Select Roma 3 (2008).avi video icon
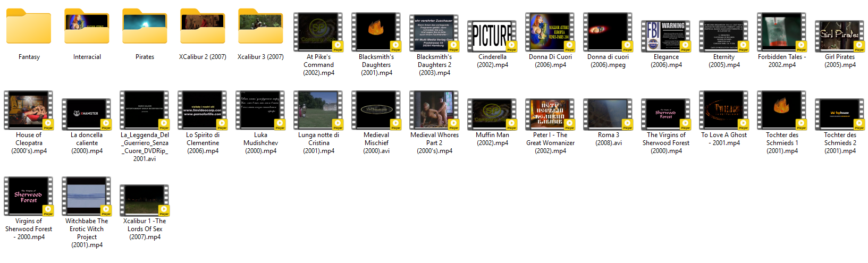The height and width of the screenshot is (263, 868). (x=608, y=114)
